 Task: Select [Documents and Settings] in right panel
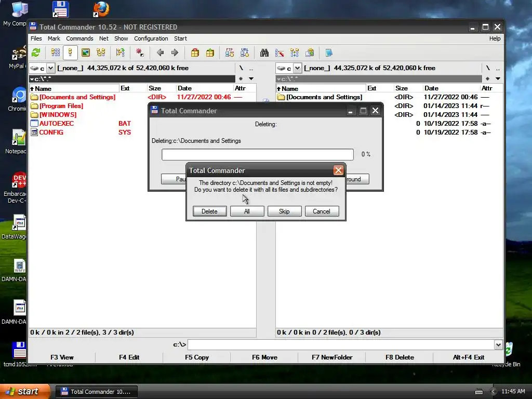(x=324, y=97)
